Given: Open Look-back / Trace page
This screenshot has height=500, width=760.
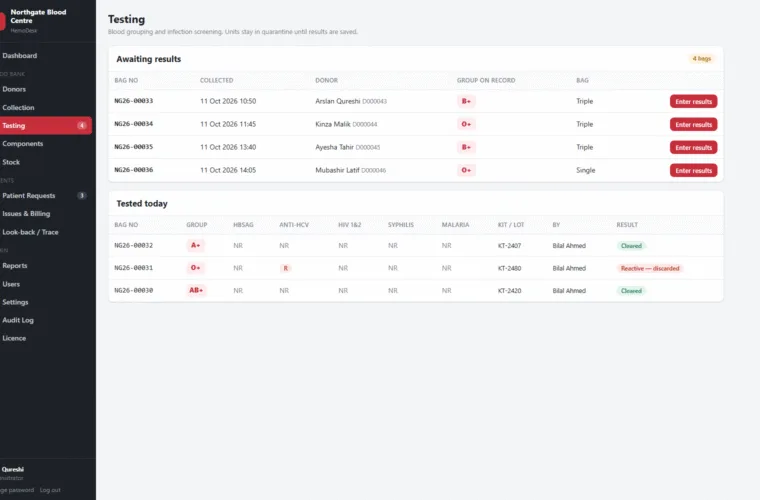Looking at the screenshot, I should click(x=30, y=232).
